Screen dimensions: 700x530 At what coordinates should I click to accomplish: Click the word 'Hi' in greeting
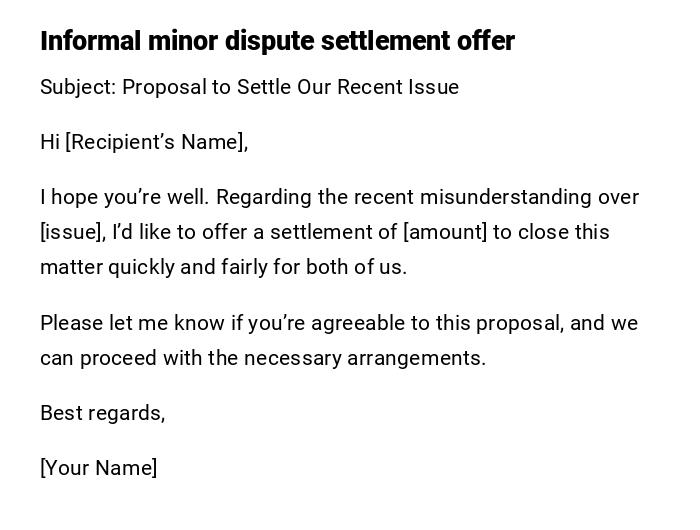click(50, 142)
